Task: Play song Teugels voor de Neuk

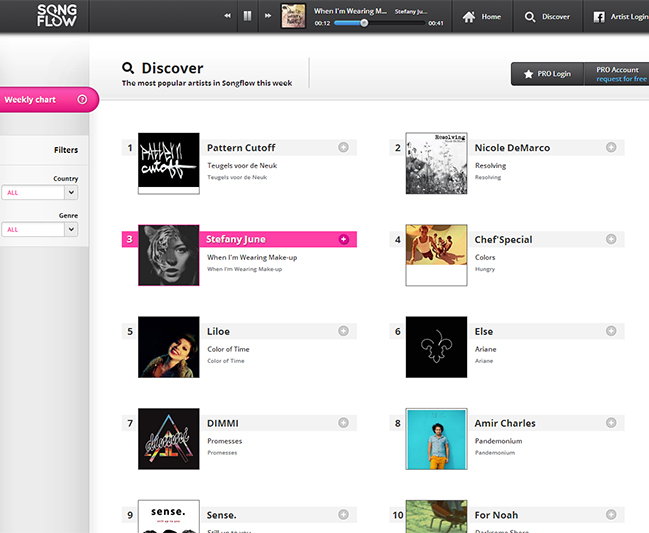Action: (x=242, y=166)
